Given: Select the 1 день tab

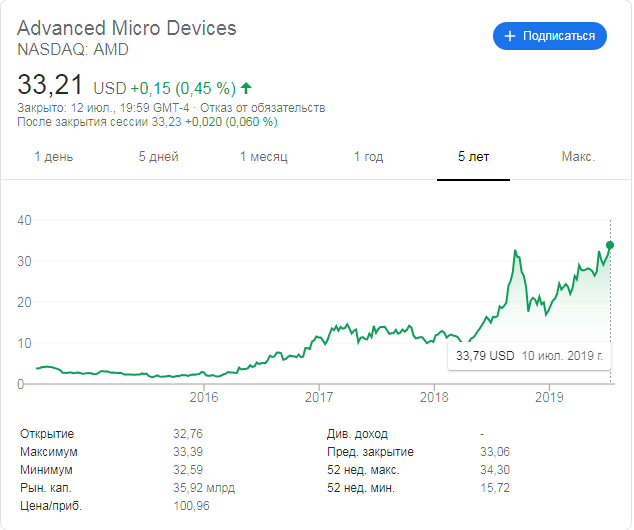Looking at the screenshot, I should pyautogui.click(x=54, y=157).
